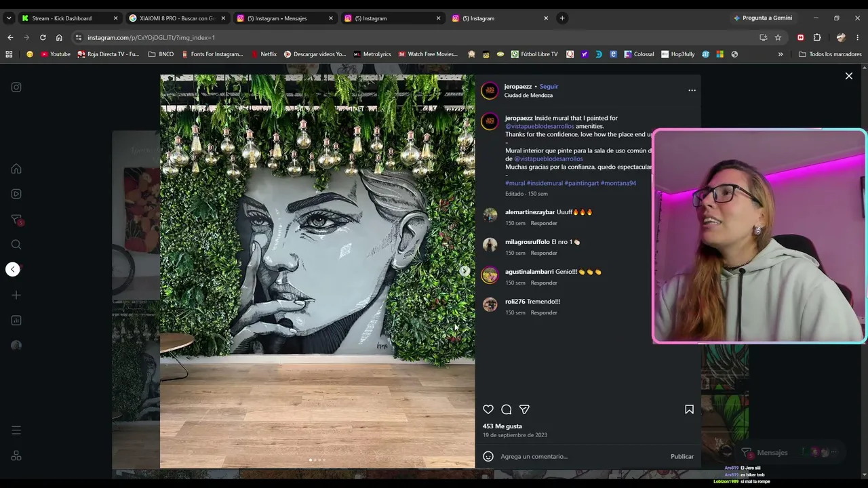The height and width of the screenshot is (488, 868).
Task: Open the Chrome three-dot menu
Action: (x=858, y=37)
